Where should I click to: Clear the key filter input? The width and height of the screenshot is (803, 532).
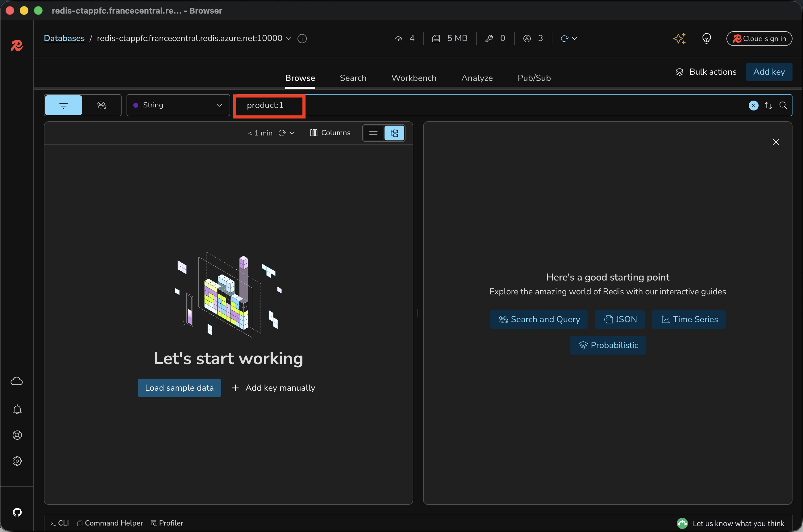(754, 106)
